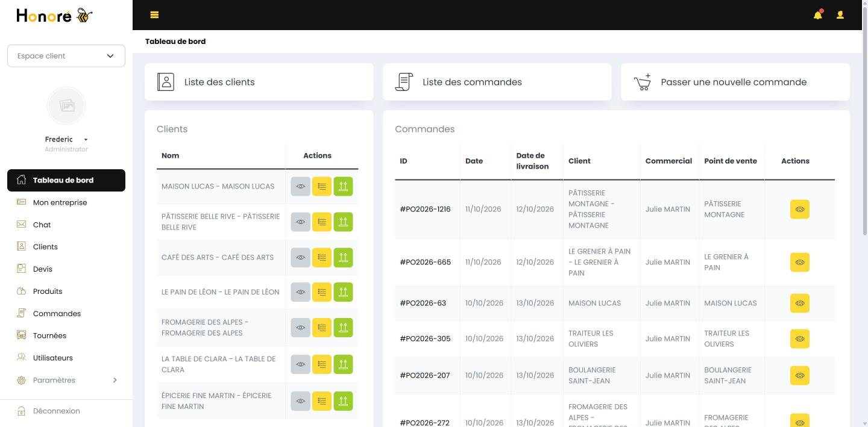View order #PO2026-207 with eye button
The width and height of the screenshot is (868, 427).
(800, 376)
